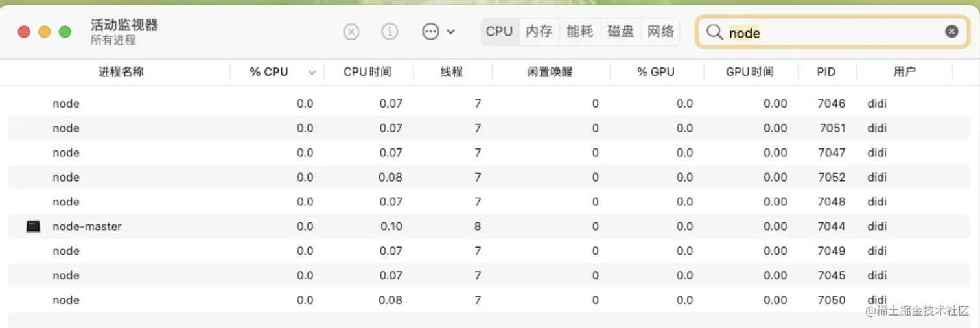Image resolution: width=980 pixels, height=328 pixels.
Task: Show the 网络 tab
Action: 660,32
